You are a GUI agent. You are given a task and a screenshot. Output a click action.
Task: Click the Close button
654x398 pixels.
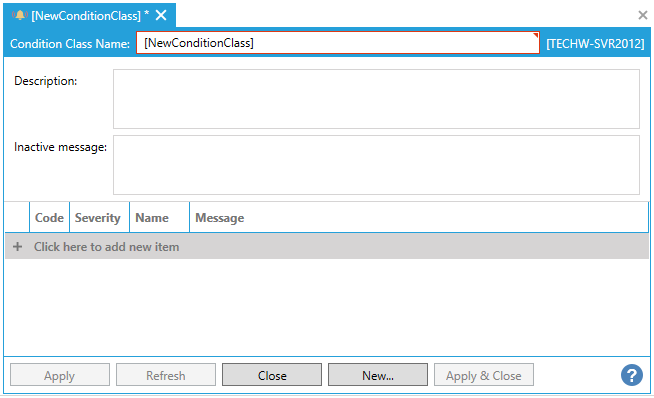(272, 375)
